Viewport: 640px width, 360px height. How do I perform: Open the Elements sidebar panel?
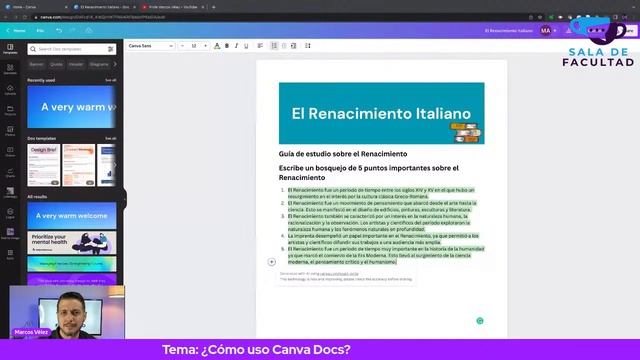tap(10, 69)
